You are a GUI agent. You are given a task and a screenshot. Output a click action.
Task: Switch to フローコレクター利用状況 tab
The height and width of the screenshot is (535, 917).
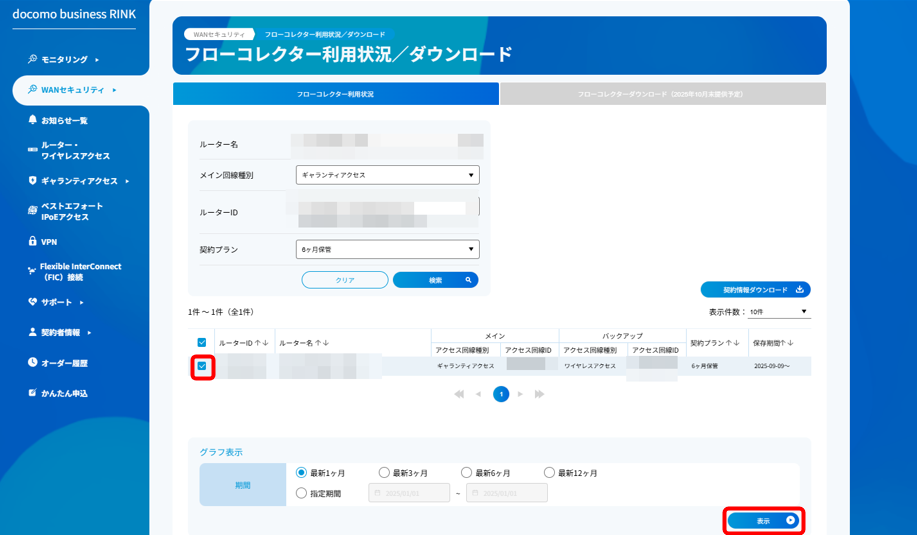[336, 94]
